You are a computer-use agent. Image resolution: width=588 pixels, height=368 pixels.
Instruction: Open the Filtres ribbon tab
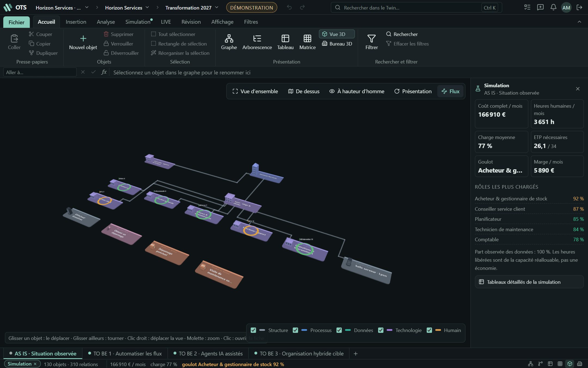click(x=251, y=22)
